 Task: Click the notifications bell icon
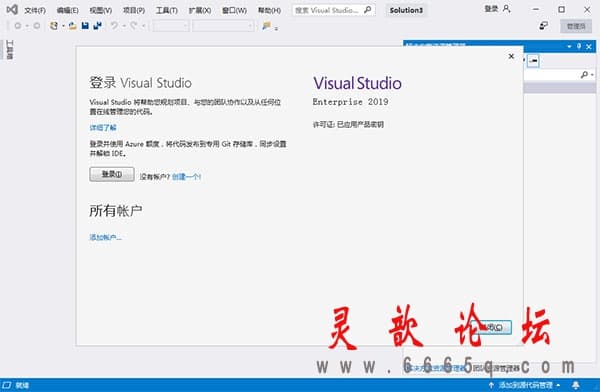576,385
